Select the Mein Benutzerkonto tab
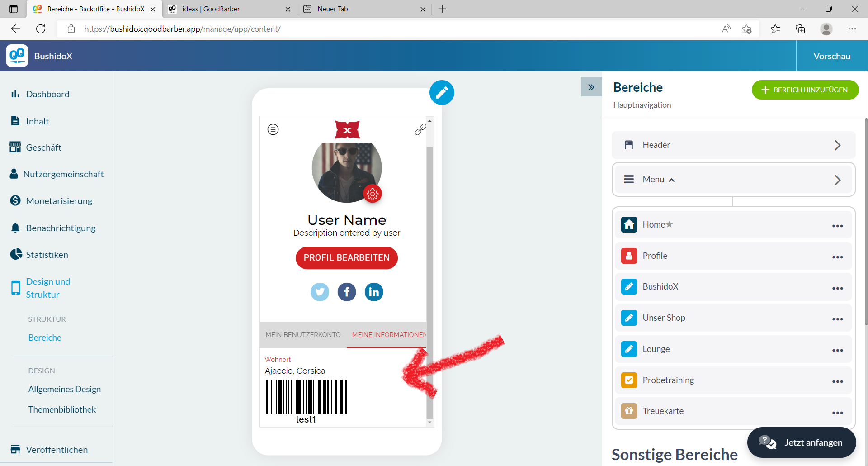This screenshot has width=868, height=466. 303,335
